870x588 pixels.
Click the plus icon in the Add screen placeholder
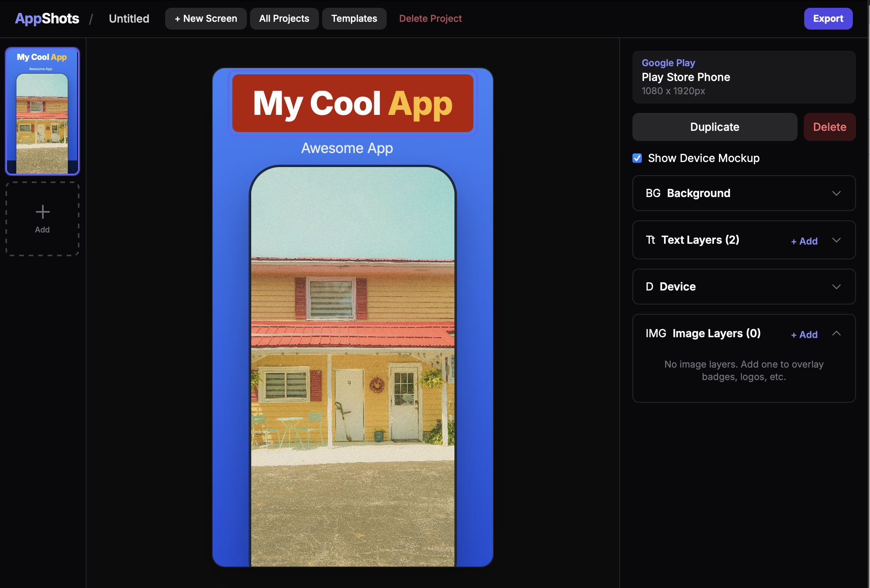[x=42, y=212]
